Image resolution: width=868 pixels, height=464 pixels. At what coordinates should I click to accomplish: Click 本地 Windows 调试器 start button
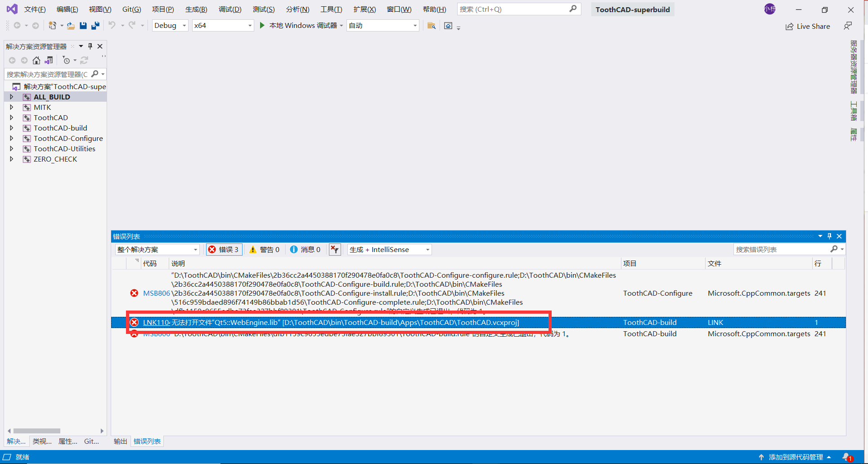tap(303, 26)
